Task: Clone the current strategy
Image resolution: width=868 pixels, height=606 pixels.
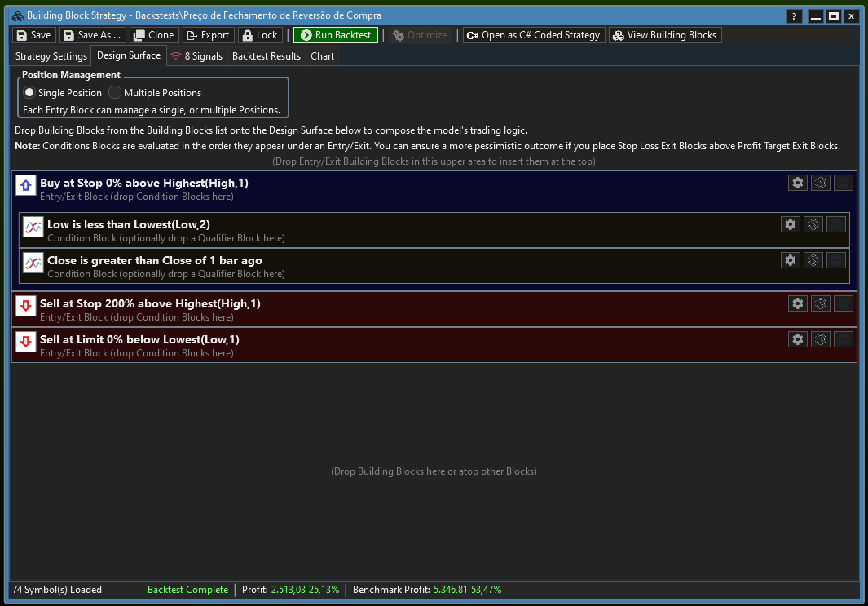Action: coord(154,35)
